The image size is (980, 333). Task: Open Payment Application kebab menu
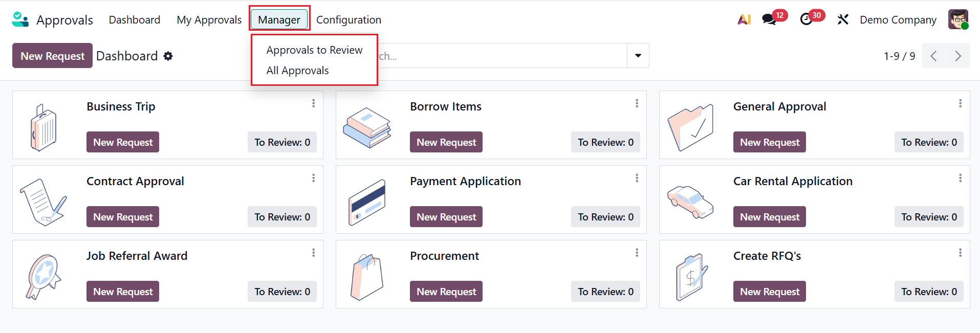637,178
